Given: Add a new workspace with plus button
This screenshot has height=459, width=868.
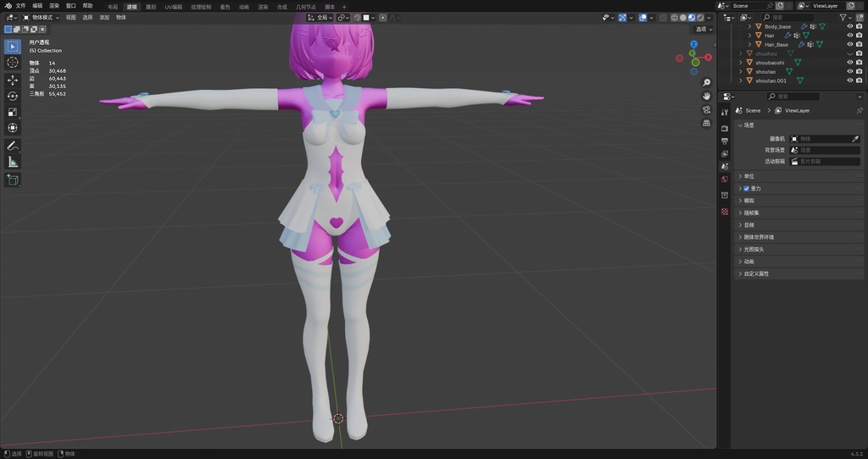Looking at the screenshot, I should (x=344, y=7).
